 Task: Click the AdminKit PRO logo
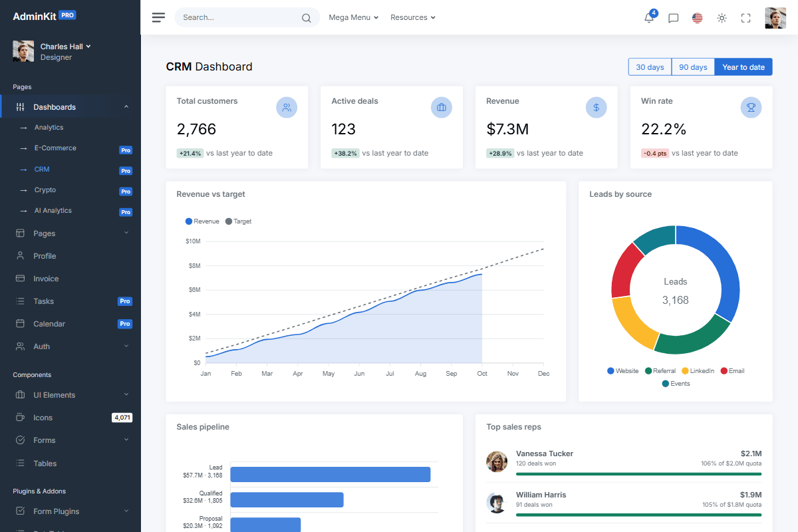(x=45, y=16)
